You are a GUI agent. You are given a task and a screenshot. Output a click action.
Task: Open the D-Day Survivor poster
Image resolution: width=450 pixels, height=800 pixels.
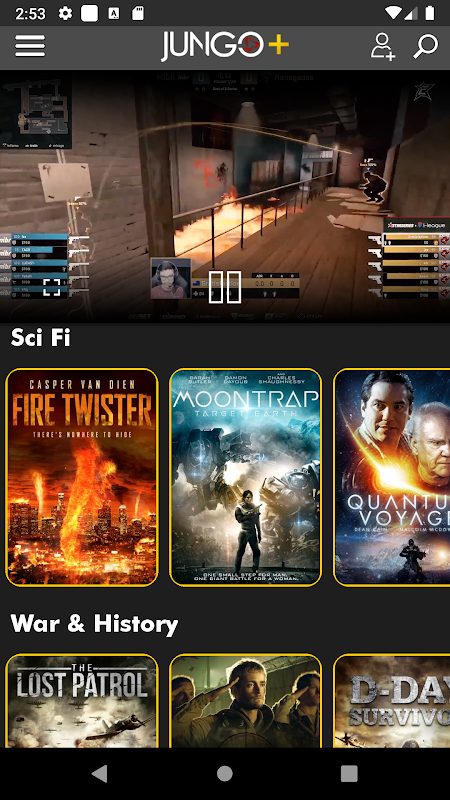coord(391,701)
